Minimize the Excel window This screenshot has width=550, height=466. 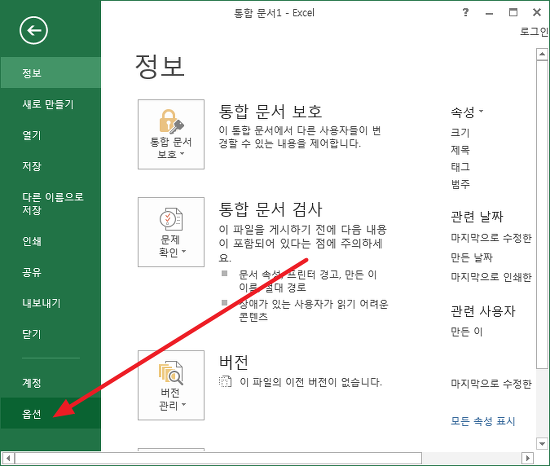click(489, 13)
